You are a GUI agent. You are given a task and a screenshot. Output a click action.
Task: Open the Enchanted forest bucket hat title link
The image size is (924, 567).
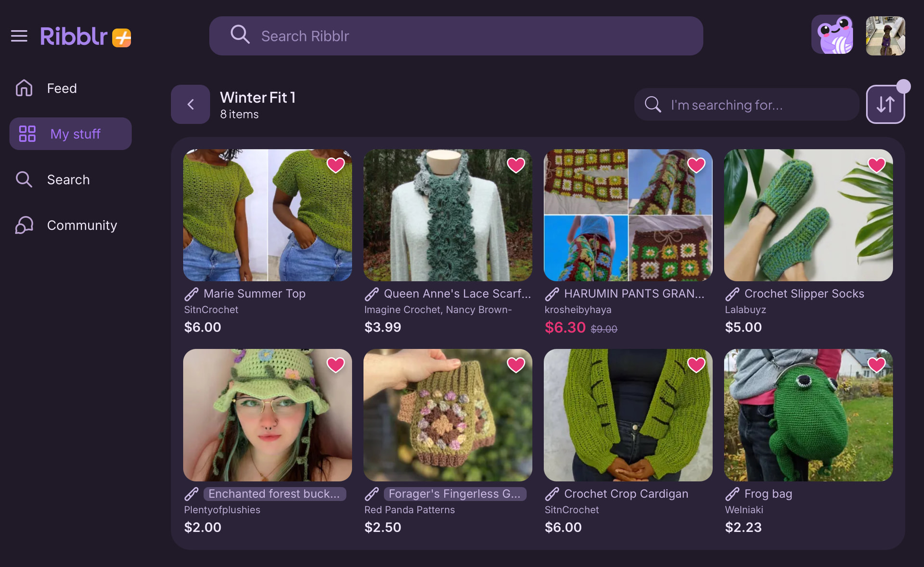(274, 494)
